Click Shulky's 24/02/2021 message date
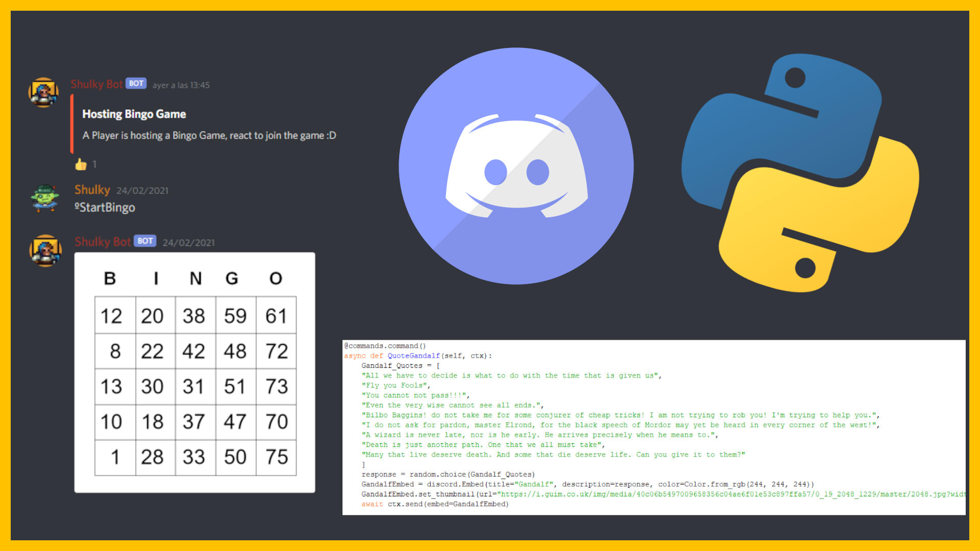This screenshot has height=551, width=980. [x=142, y=190]
